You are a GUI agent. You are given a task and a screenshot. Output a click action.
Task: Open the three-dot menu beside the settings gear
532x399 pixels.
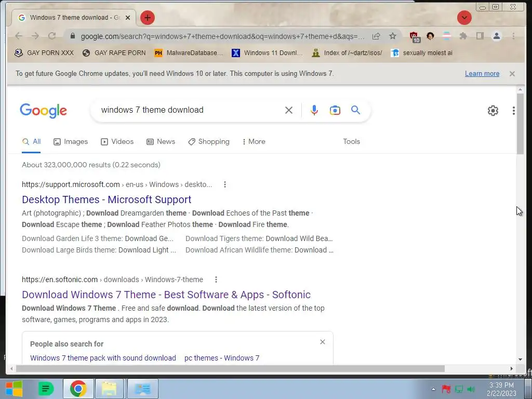click(514, 111)
